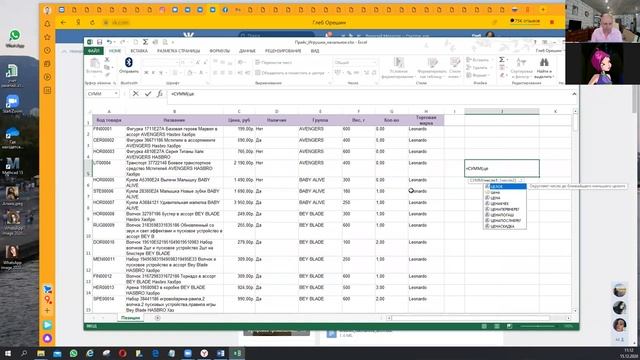
Task: Open the Insert Function fx dialog
Action: pos(160,94)
